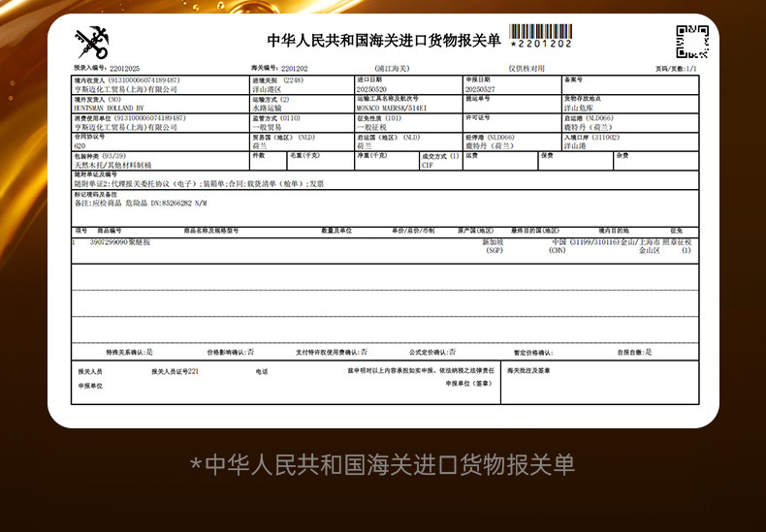Screen dimensions: 766x532
Task: Click the vessel name MONACO MAERSK/514EI
Action: click(x=392, y=108)
